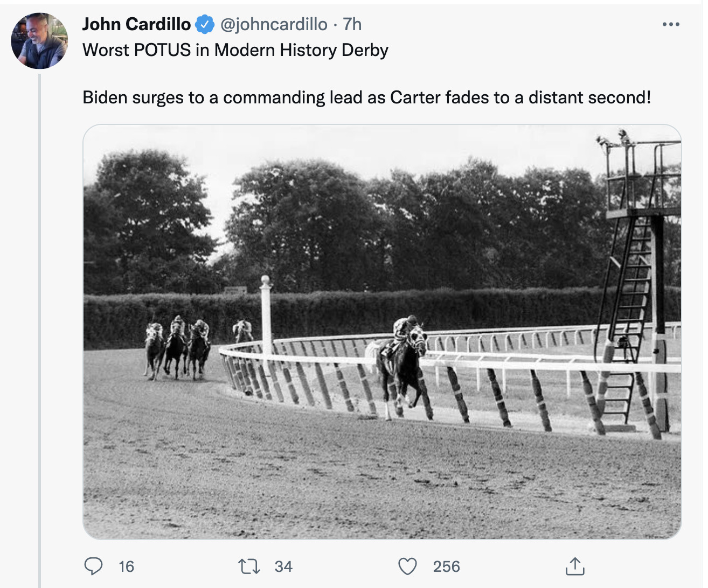Click the reply count 16
The height and width of the screenshot is (588, 708).
click(x=126, y=566)
